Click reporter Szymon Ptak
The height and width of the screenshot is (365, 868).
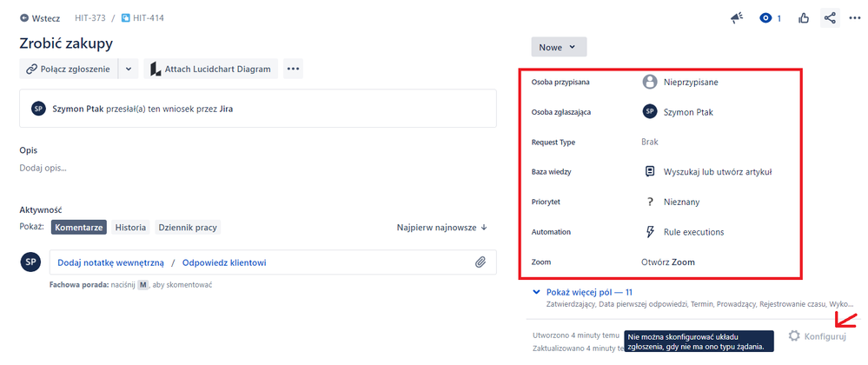[689, 112]
